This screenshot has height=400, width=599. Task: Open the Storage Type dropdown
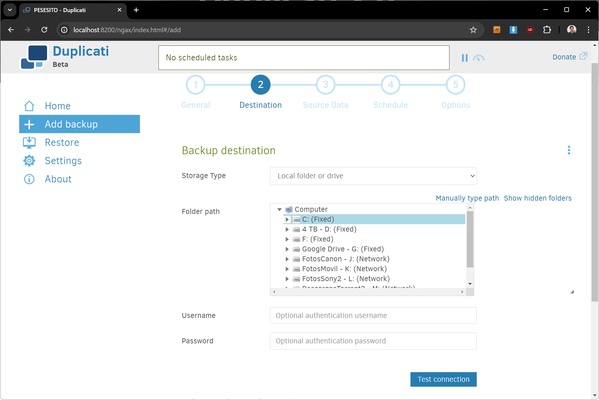coord(373,176)
